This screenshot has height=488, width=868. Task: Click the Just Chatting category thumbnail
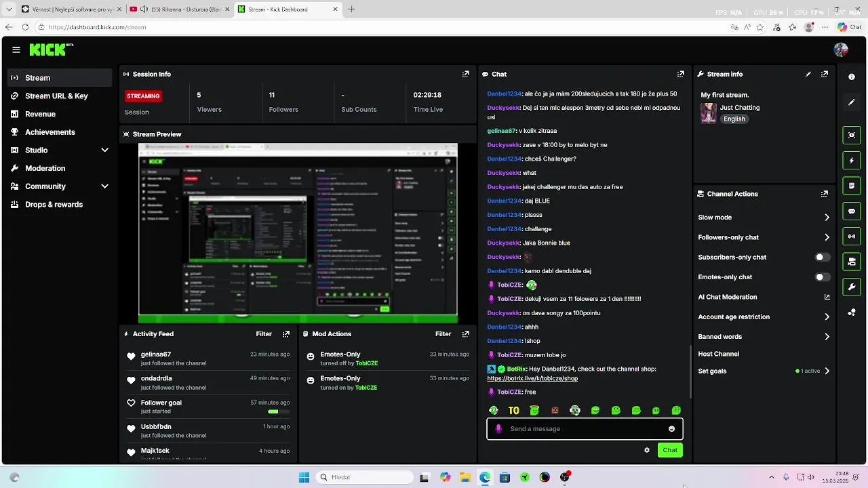tap(709, 113)
